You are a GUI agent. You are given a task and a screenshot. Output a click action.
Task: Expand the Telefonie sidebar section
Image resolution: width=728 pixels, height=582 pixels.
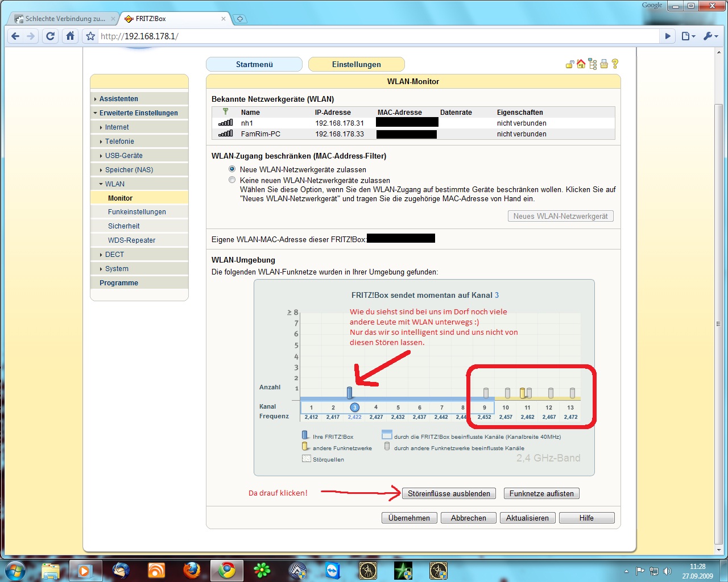[119, 142]
